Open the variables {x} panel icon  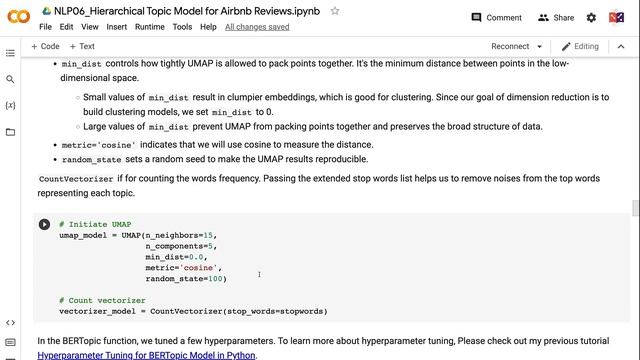point(10,105)
